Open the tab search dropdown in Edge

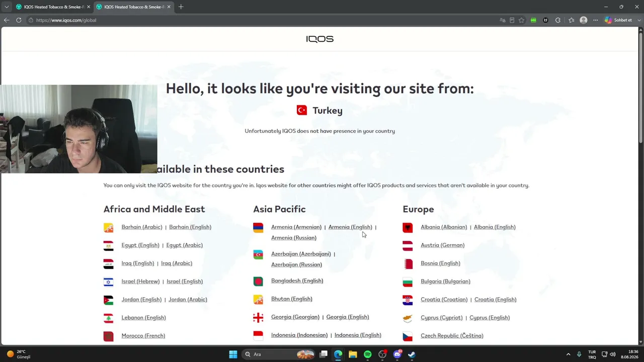[x=6, y=7]
